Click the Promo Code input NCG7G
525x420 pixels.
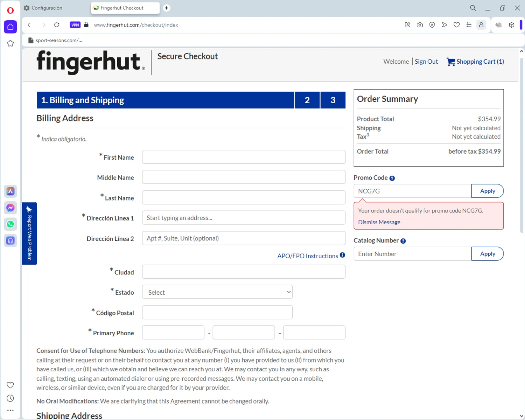(413, 191)
